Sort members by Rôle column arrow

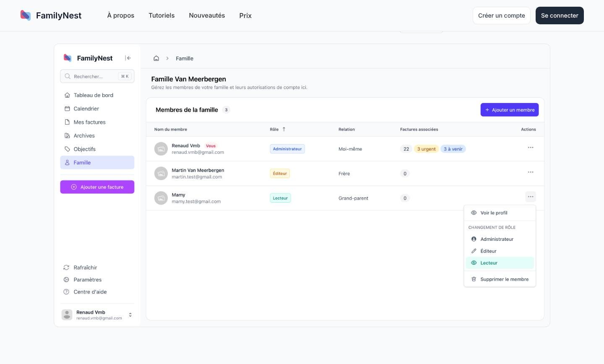tap(284, 129)
